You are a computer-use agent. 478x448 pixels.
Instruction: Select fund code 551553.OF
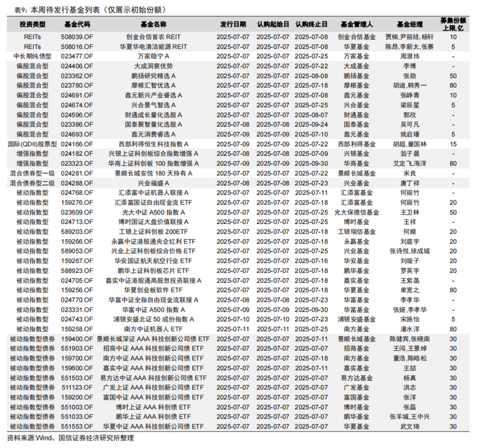click(x=76, y=426)
